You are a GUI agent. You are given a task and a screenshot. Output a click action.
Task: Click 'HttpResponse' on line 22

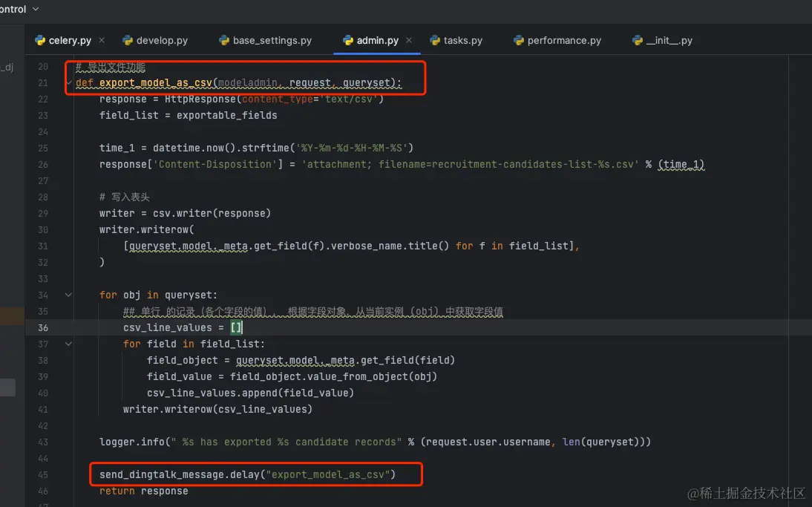tap(200, 99)
